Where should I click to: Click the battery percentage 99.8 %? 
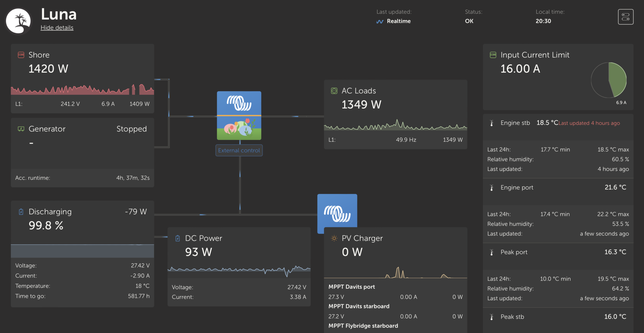46,225
